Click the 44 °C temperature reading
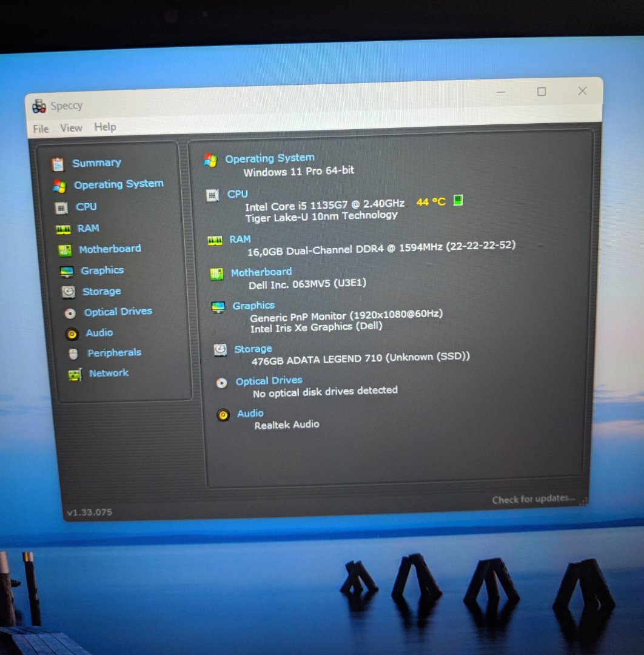Viewport: 644px width, 655px height. click(431, 202)
